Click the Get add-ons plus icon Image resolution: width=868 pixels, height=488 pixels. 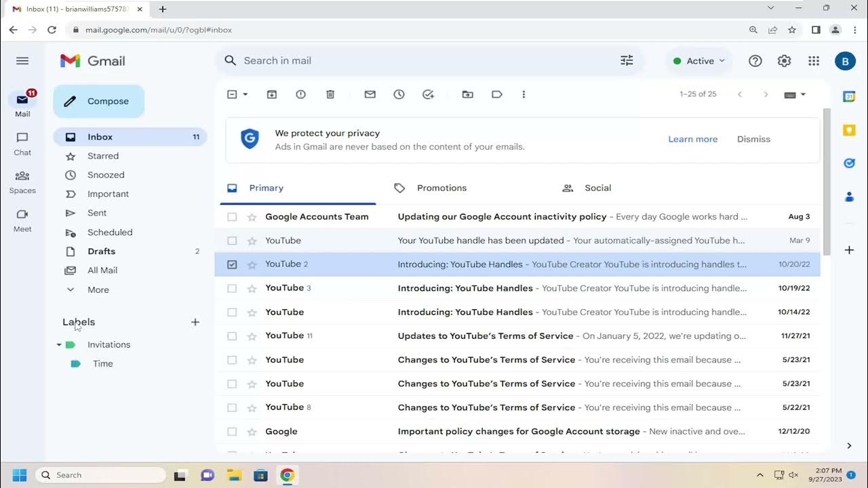849,250
